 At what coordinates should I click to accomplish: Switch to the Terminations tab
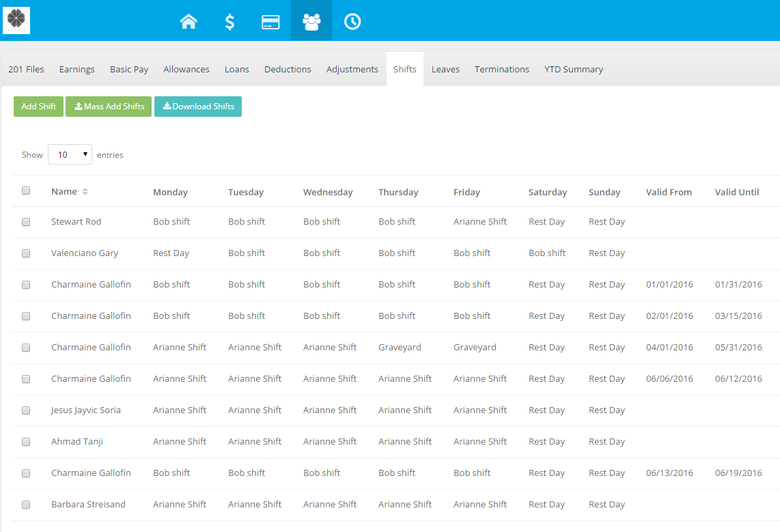[x=501, y=69]
